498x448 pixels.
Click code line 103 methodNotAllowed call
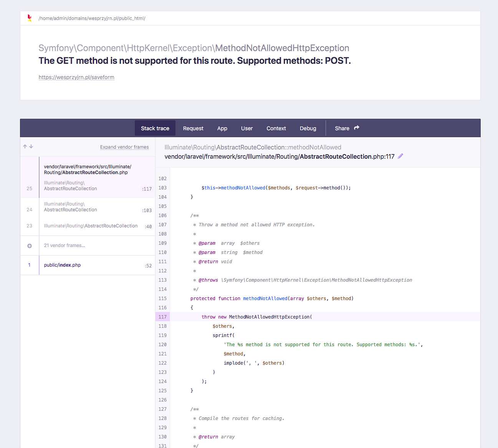tap(276, 188)
